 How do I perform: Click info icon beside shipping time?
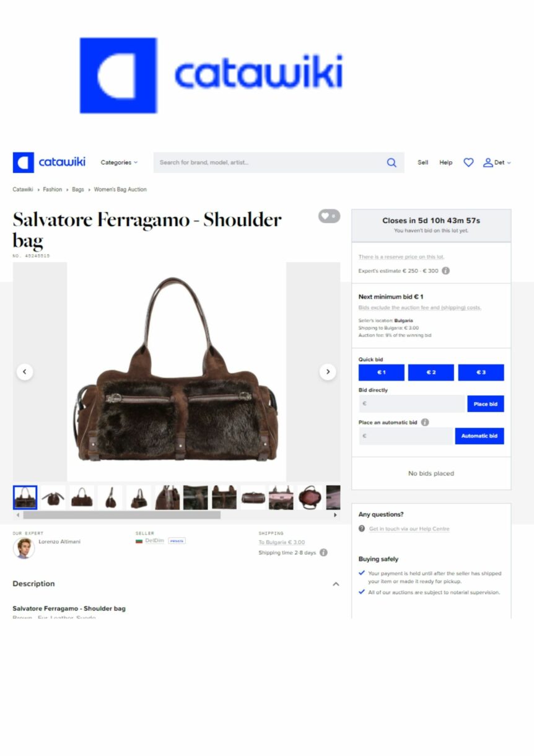click(x=323, y=553)
